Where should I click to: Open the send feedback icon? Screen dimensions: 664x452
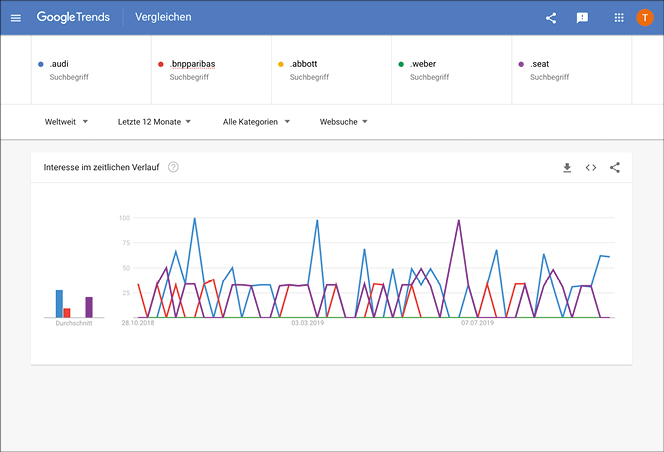[x=582, y=18]
